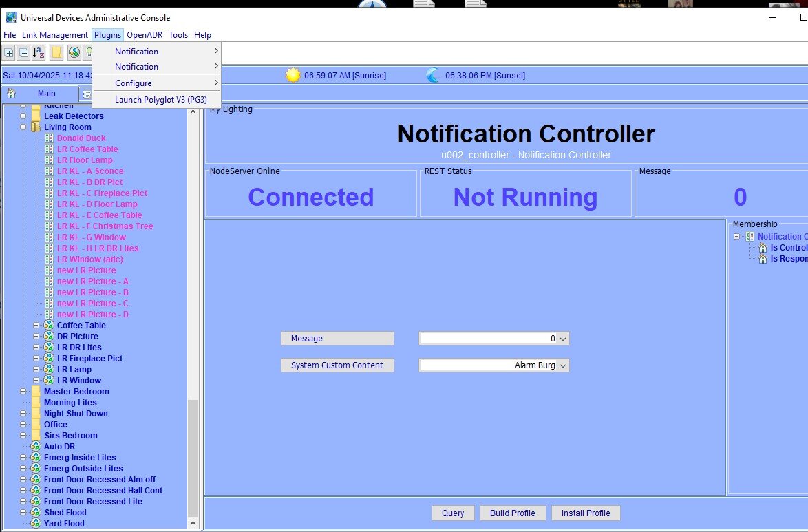Viewport: 808px width, 532px height.
Task: Click the Donald Duck device icon
Action: point(50,138)
